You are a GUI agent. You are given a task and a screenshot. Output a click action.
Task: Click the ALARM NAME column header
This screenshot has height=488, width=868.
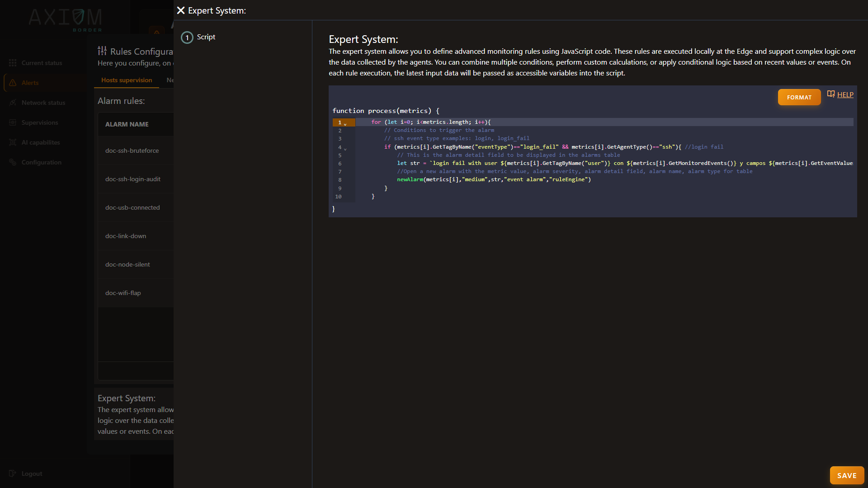(x=127, y=124)
